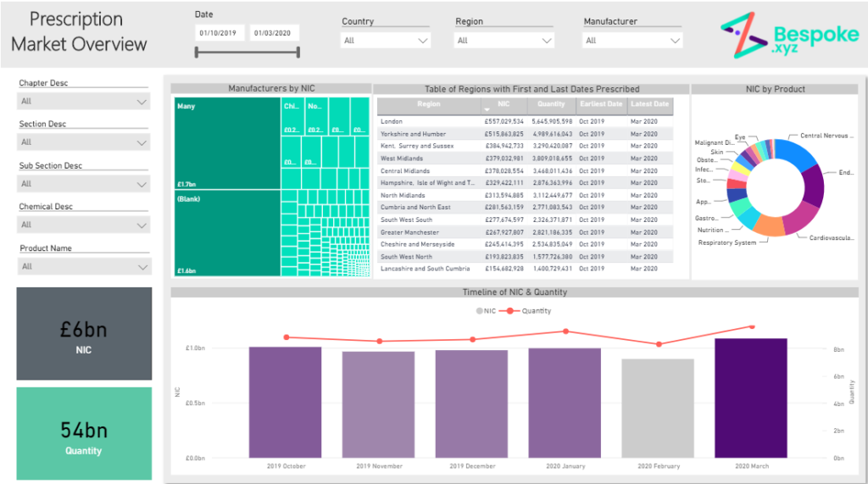This screenshot has width=868, height=484.
Task: Click the Timeline of NIC & Quantity title
Action: [515, 292]
